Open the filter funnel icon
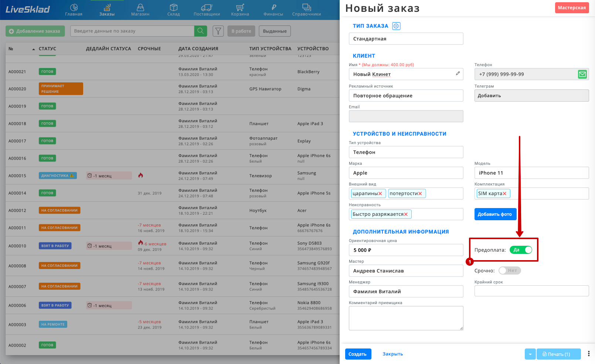Viewport: 595px width, 364px height. point(218,31)
